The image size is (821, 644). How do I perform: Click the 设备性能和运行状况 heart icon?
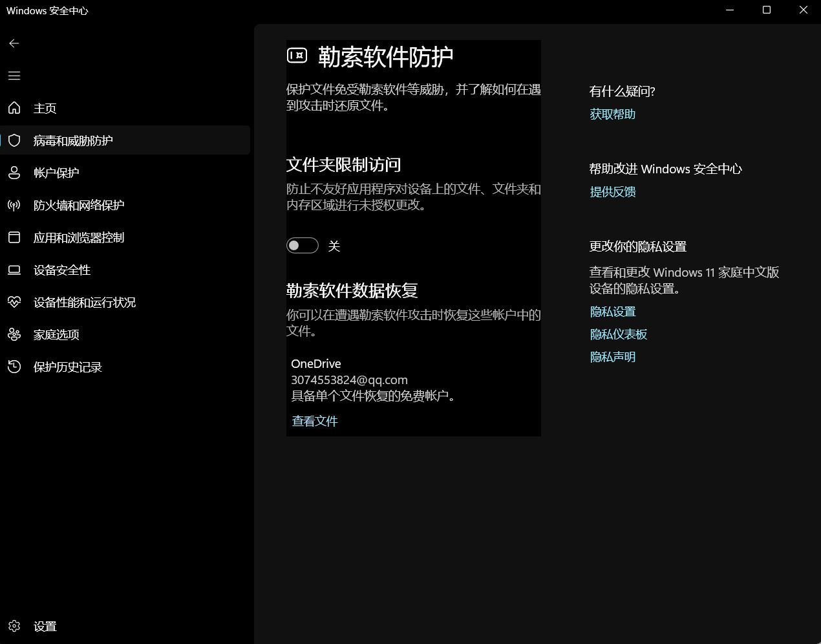click(14, 302)
